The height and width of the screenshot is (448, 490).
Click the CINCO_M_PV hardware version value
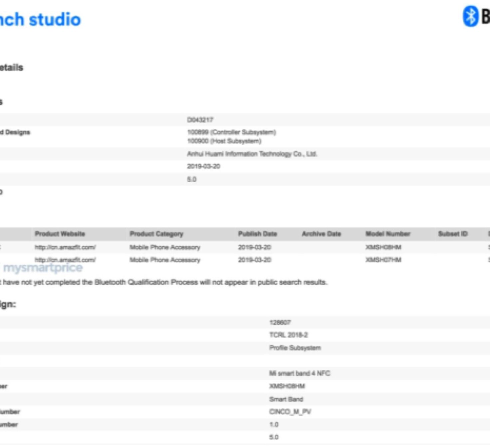click(290, 412)
